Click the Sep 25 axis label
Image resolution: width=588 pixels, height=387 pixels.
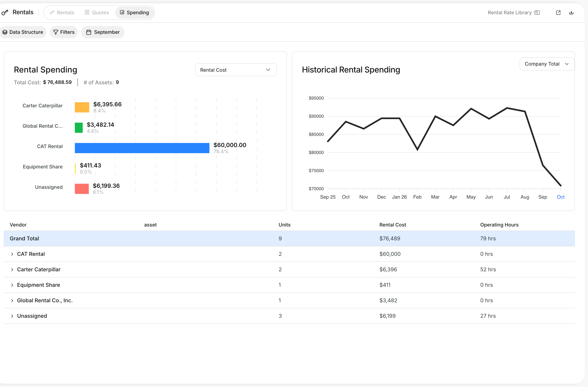[x=328, y=197]
